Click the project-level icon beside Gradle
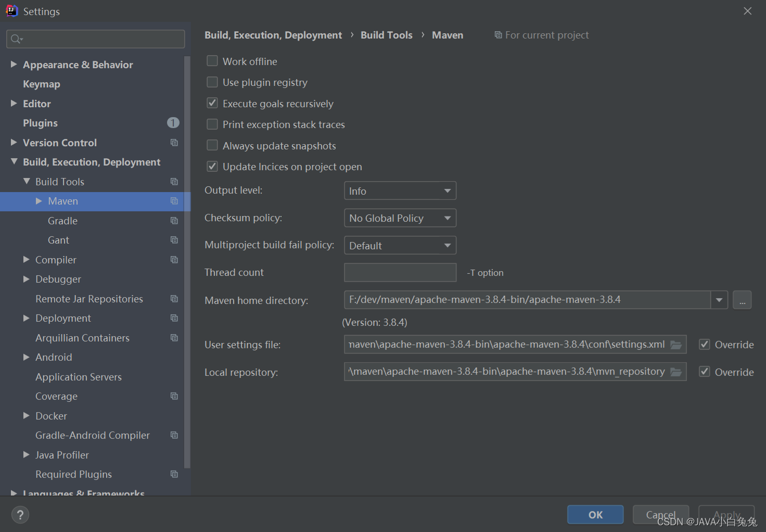 click(174, 221)
